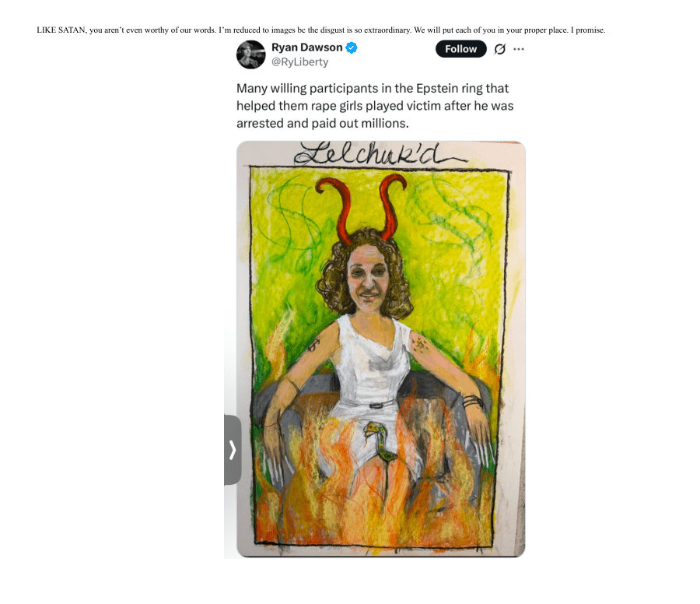700x604 pixels.
Task: Click the words "LIKE SATAN" in the top line
Action: coord(61,30)
